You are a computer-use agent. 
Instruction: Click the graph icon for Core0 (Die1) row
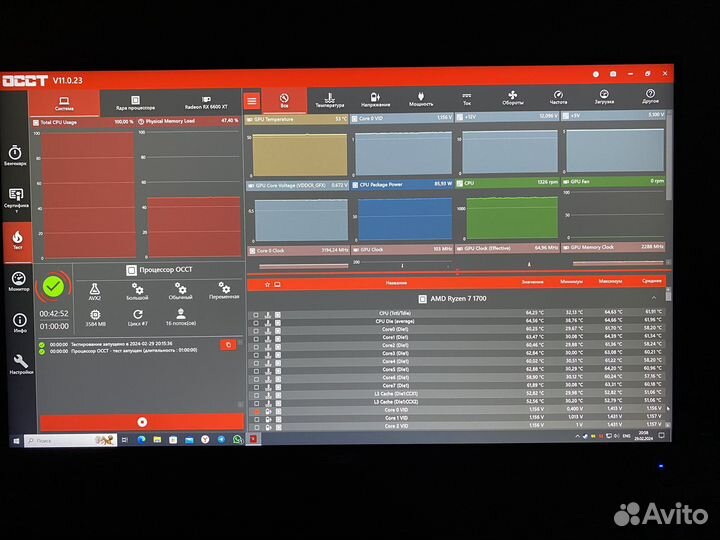pyautogui.click(x=278, y=331)
